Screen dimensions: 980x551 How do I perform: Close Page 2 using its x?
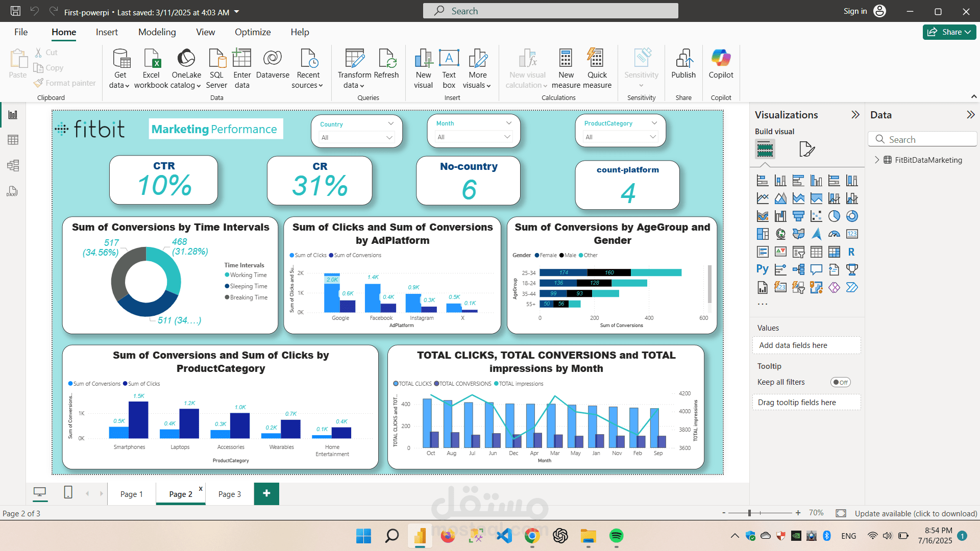(x=201, y=489)
